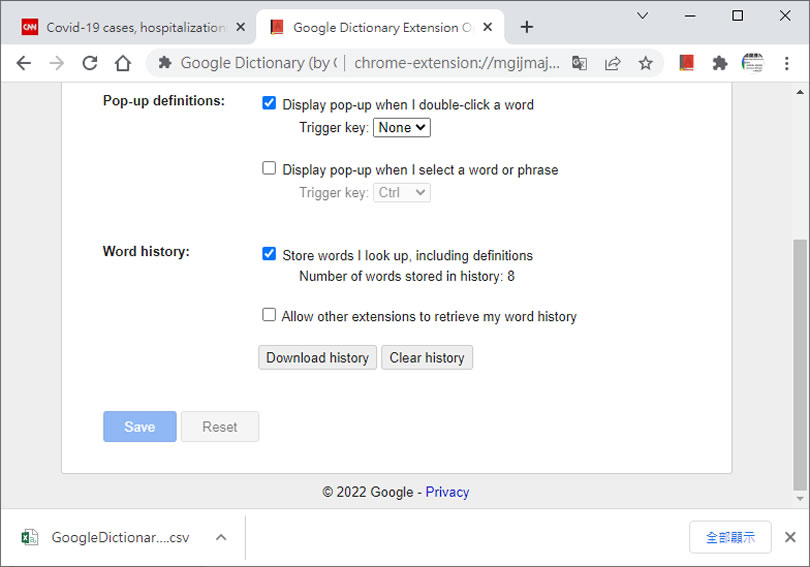
Task: Click 'Number of words stored in history: 8'
Action: (407, 276)
